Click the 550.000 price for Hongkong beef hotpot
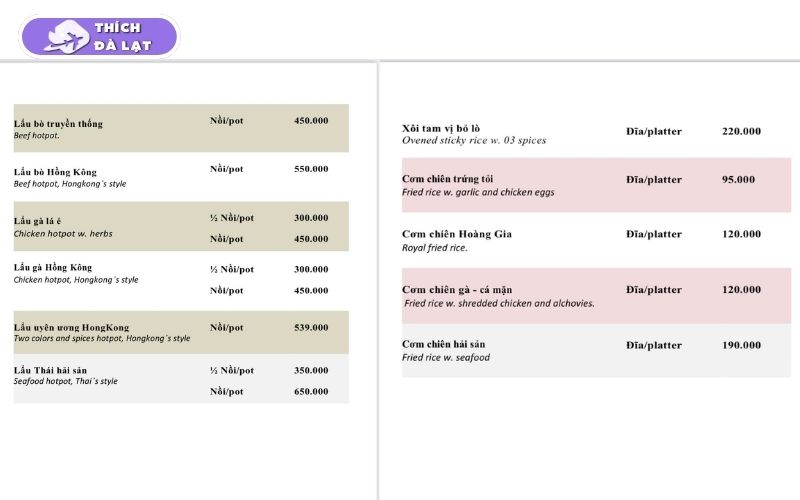 311,169
